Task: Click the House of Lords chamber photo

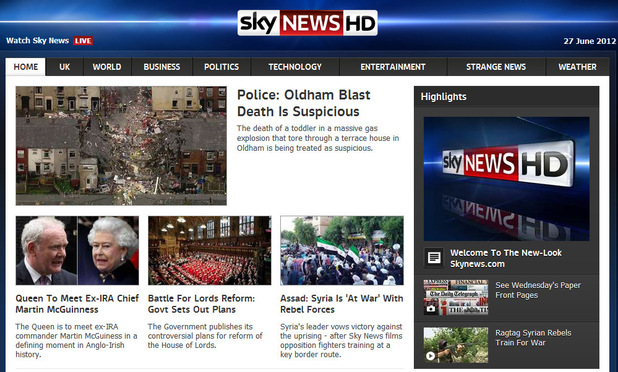Action: [x=210, y=250]
